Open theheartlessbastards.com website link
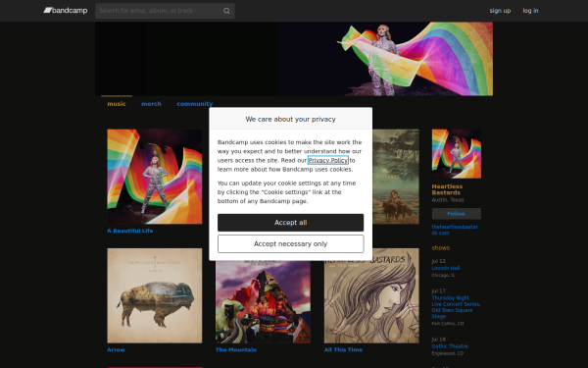The height and width of the screenshot is (368, 588). [x=455, y=230]
